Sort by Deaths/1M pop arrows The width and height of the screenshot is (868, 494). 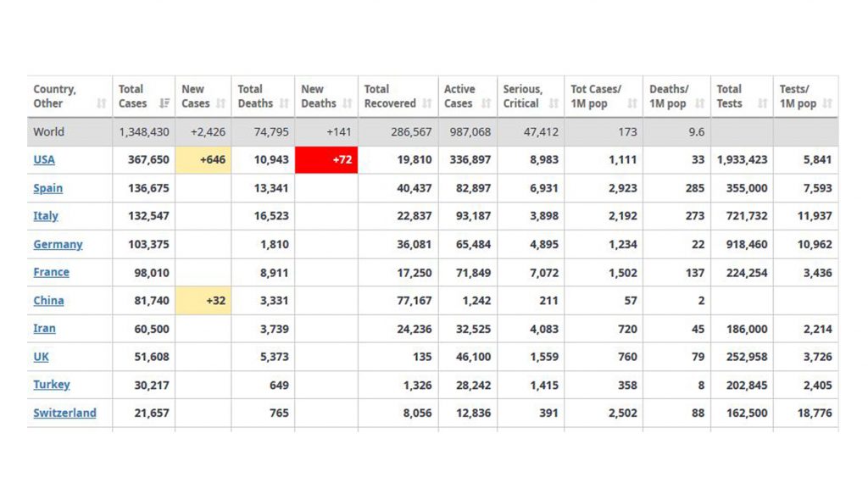click(700, 103)
